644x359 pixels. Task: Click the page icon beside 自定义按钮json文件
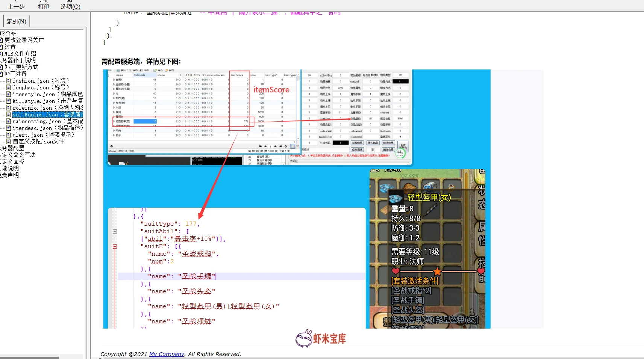click(x=9, y=142)
